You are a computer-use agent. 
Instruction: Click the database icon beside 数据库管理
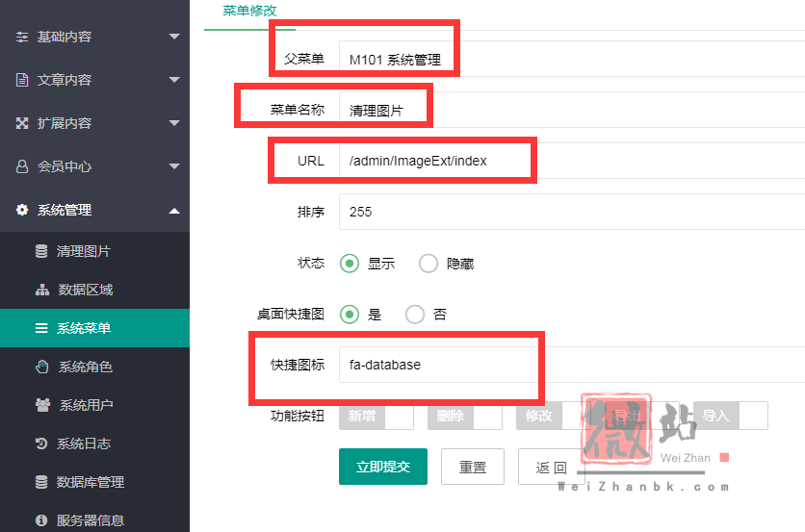[x=41, y=482]
